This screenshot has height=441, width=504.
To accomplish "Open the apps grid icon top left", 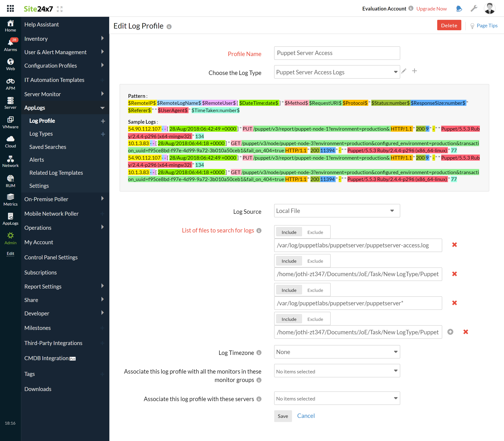I will (10, 8).
